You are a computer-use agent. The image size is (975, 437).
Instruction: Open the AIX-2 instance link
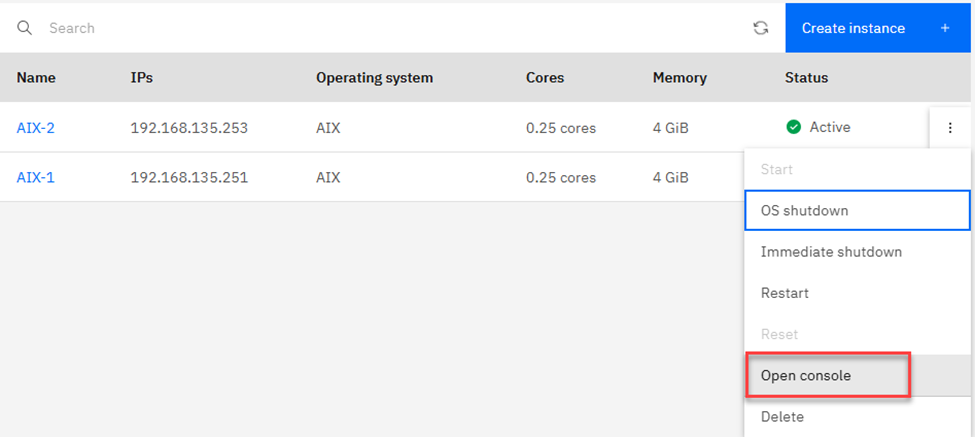coord(35,128)
